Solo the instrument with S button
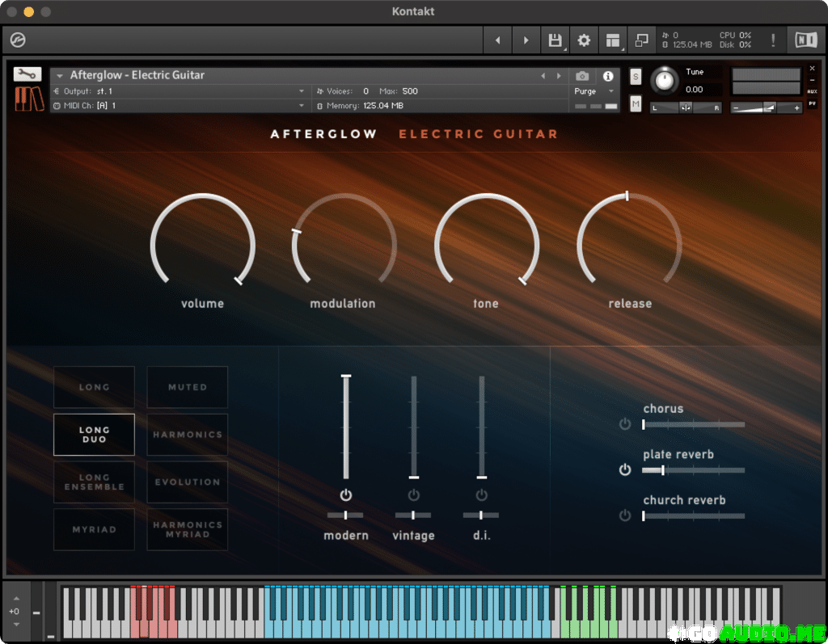Viewport: 828px width, 644px height. pos(636,77)
